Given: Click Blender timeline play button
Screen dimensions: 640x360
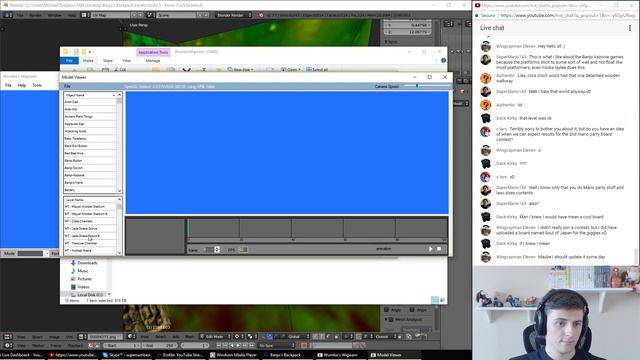Looking at the screenshot, I should [239, 346].
